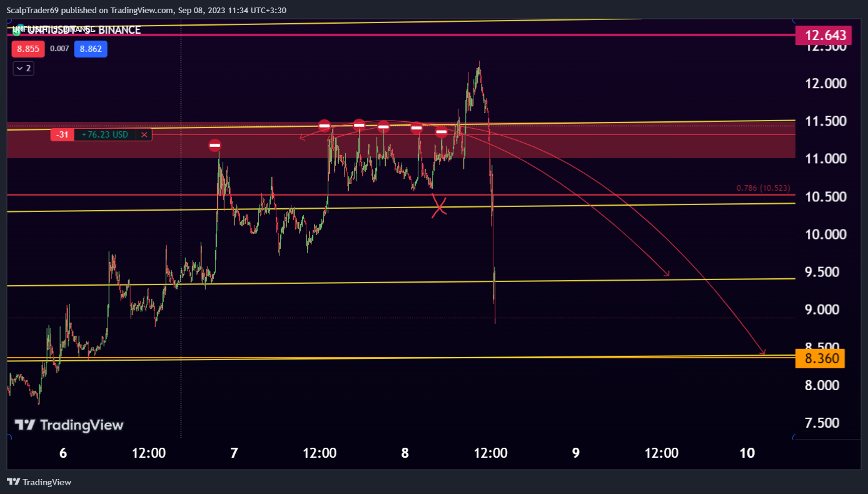Screen dimensions: 868x494
Task: Click the orange 8.360 price label
Action: (820, 358)
